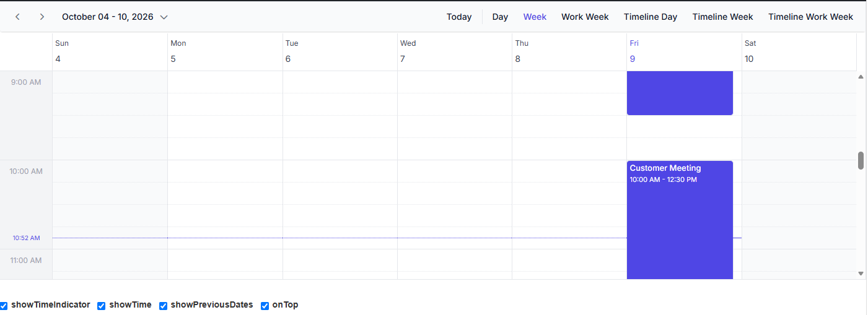Open Timeline Day view
868x315 pixels.
651,17
